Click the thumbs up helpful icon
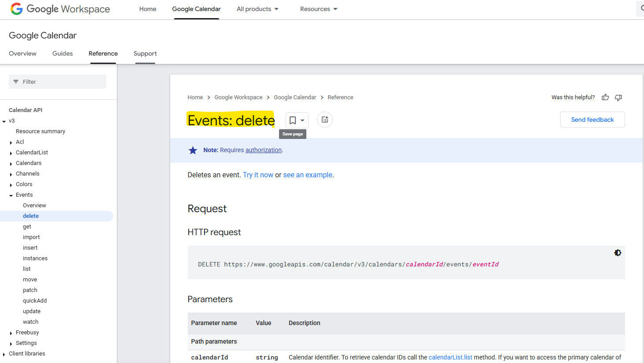Image resolution: width=644 pixels, height=363 pixels. (x=605, y=97)
